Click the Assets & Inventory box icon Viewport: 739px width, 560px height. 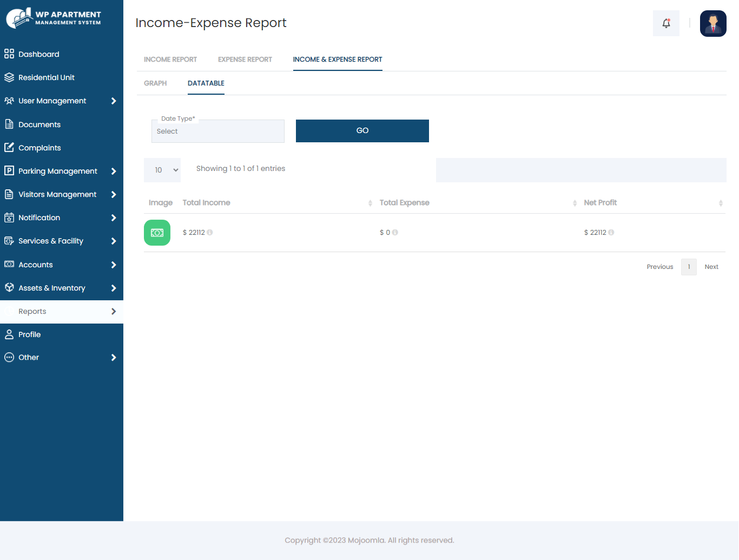click(9, 288)
